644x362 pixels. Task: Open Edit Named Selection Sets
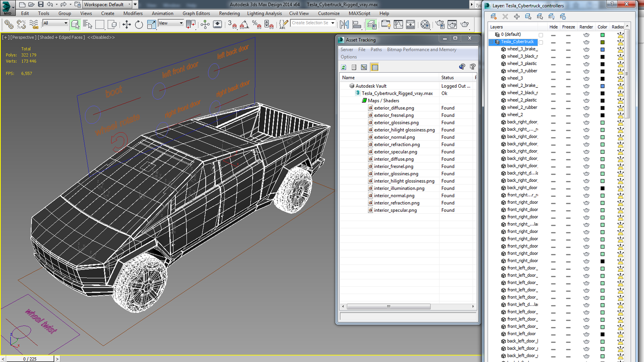pyautogui.click(x=283, y=24)
